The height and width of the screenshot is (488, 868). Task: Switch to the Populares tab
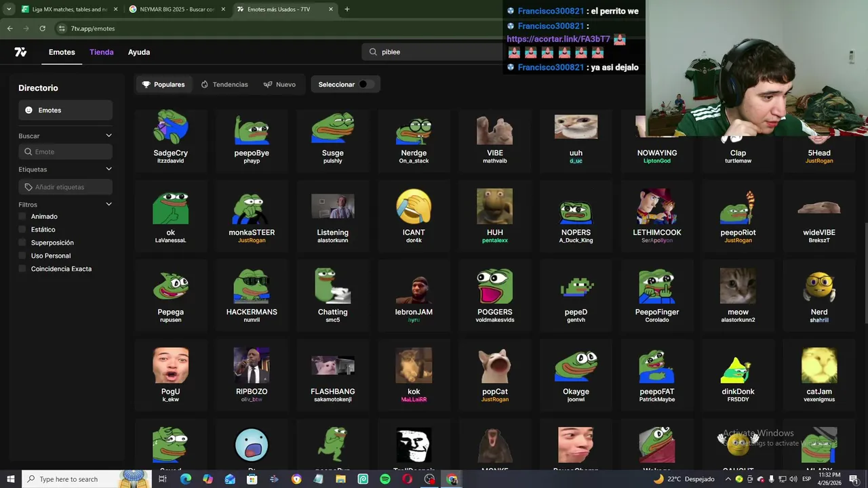[x=163, y=85]
